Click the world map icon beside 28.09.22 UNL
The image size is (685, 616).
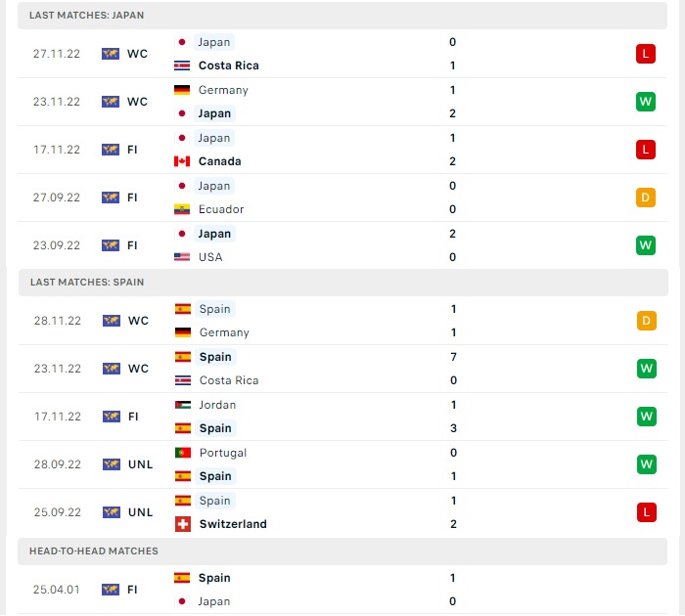pyautogui.click(x=112, y=464)
